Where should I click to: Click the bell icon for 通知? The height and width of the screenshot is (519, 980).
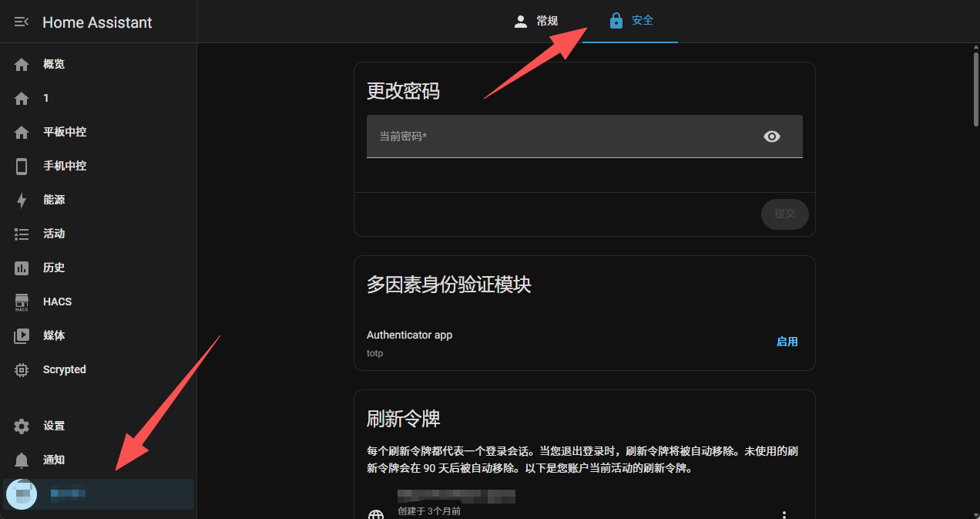pos(22,460)
